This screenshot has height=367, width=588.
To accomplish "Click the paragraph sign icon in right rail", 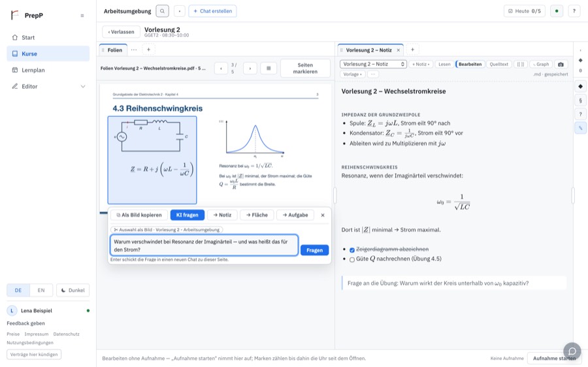I will (581, 101).
